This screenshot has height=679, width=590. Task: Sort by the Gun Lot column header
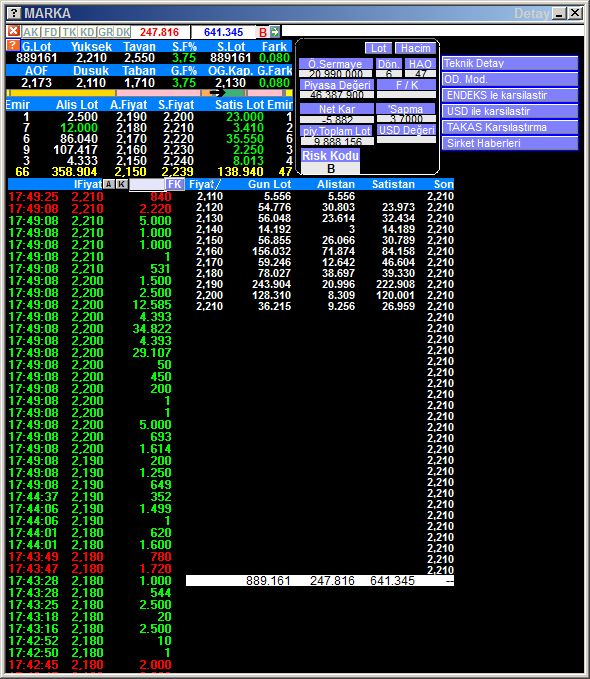point(269,184)
